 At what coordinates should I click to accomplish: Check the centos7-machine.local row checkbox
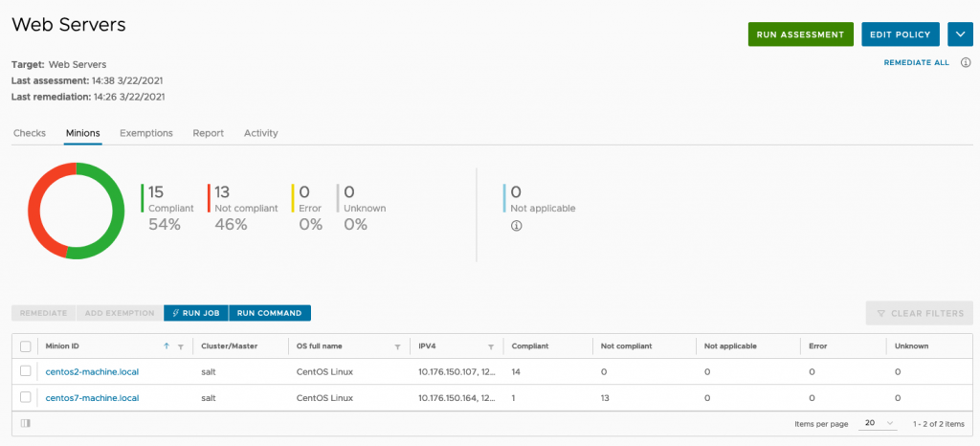point(26,397)
